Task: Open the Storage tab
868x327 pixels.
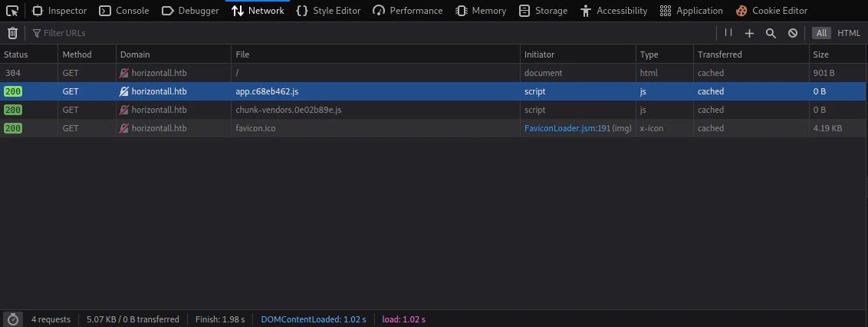Action: point(543,11)
